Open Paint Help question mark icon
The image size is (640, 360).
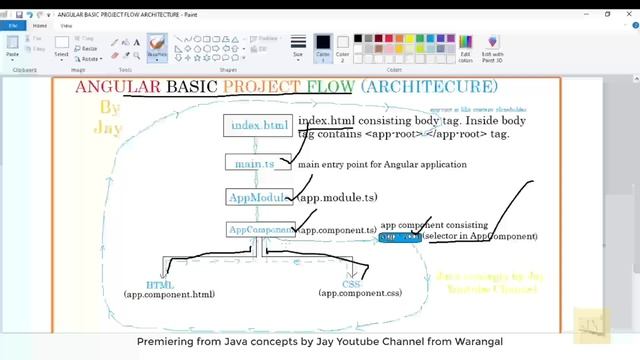[636, 25]
